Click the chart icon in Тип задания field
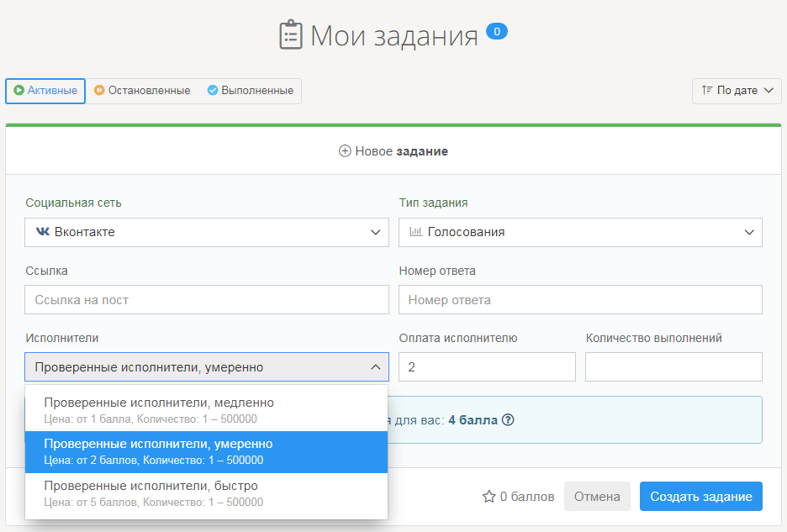Viewport: 787px width, 532px height. (x=415, y=232)
